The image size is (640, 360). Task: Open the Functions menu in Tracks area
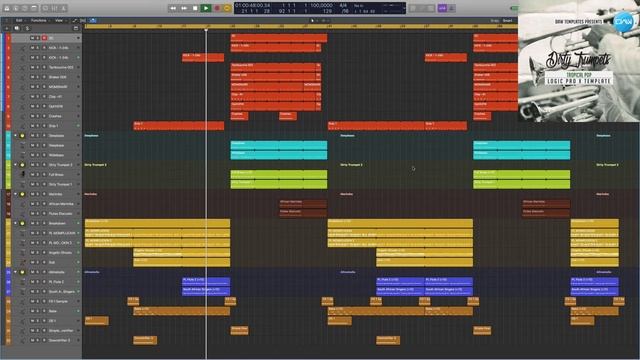(x=40, y=20)
